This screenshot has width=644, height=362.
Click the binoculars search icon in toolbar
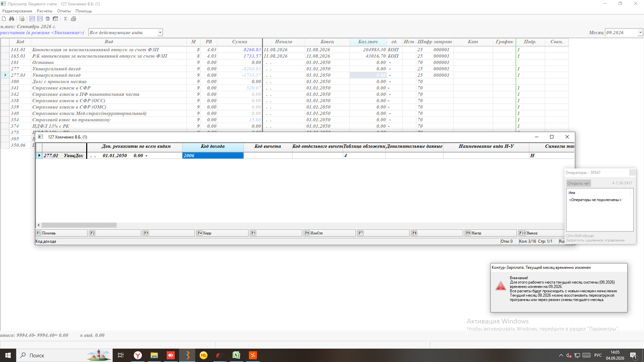[x=12, y=19]
